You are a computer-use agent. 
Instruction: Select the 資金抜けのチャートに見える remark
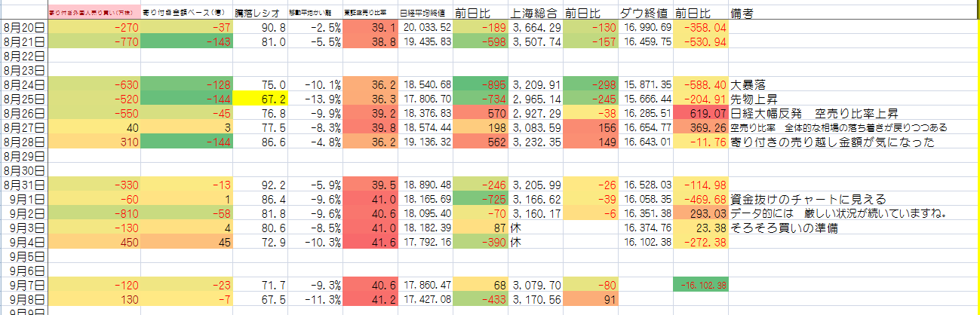tap(806, 200)
